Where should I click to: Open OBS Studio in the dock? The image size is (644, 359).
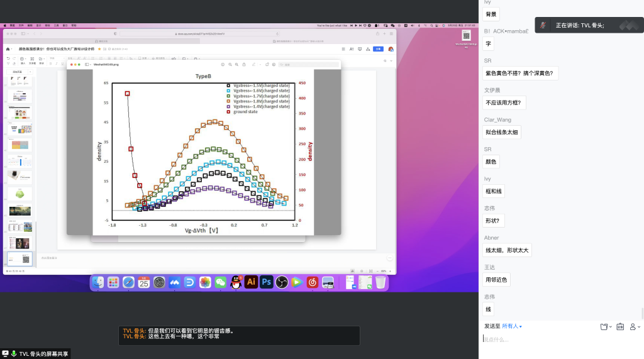coord(282,282)
